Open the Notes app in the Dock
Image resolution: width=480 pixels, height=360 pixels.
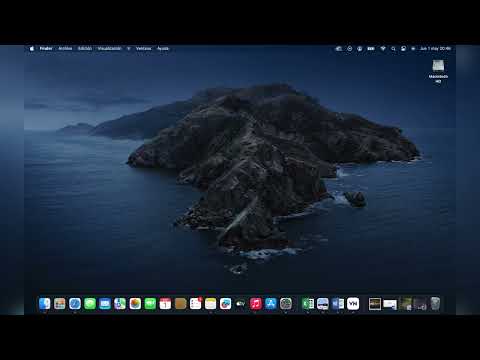(211, 304)
